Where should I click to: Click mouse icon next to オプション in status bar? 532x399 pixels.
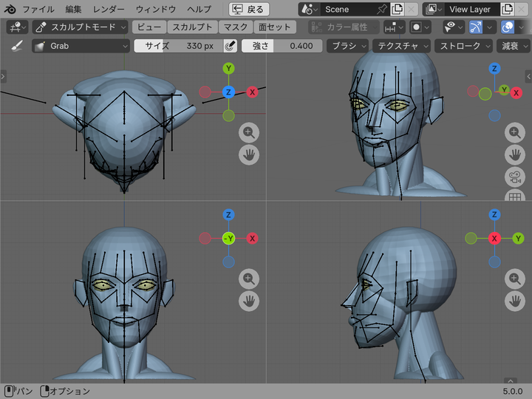45,391
